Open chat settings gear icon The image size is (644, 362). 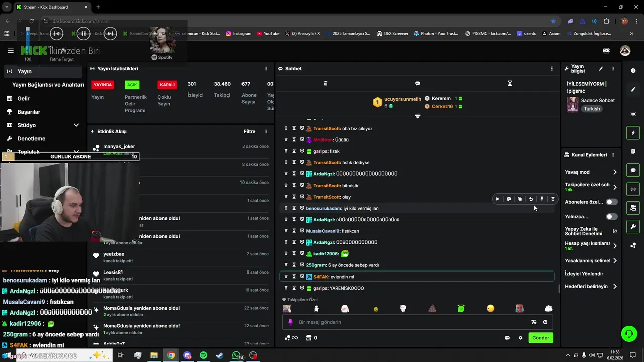520,338
